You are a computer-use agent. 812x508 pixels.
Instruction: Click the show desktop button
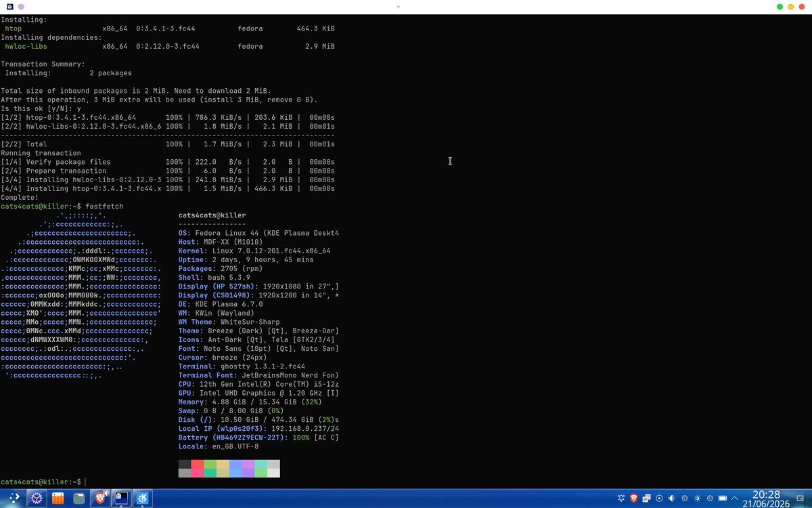click(800, 498)
